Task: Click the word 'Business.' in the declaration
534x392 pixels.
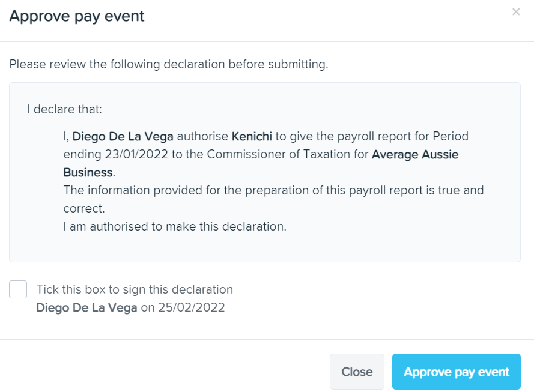Action: [90, 172]
